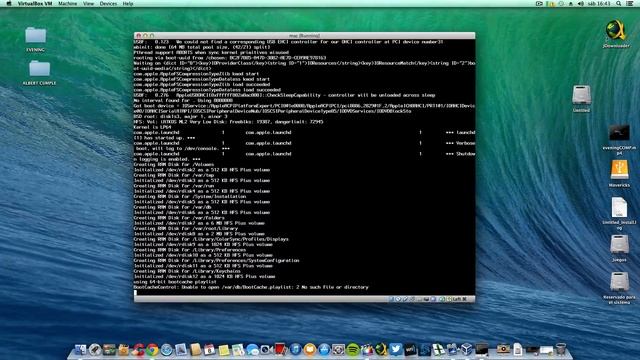Open the Trash in the Dock
640x360 pixels.
(x=561, y=349)
